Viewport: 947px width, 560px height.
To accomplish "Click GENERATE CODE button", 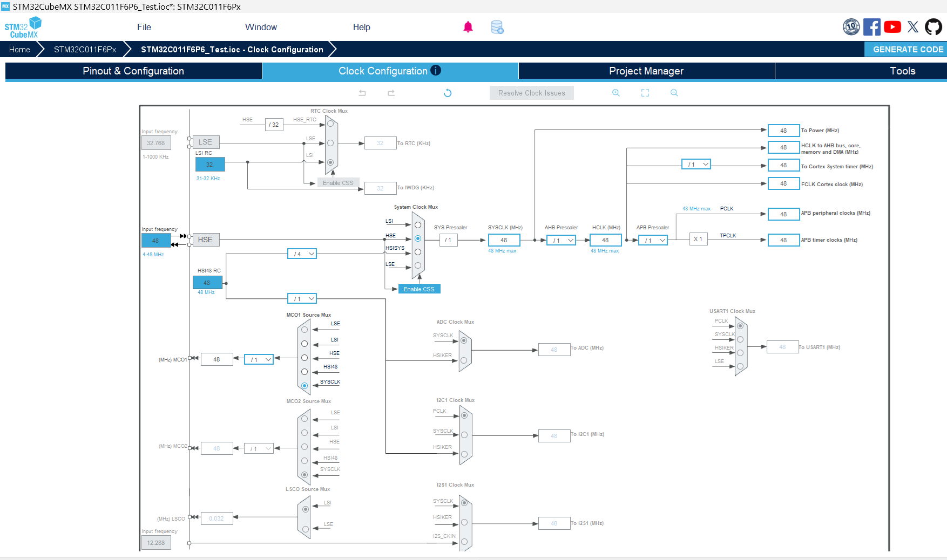I will 906,49.
